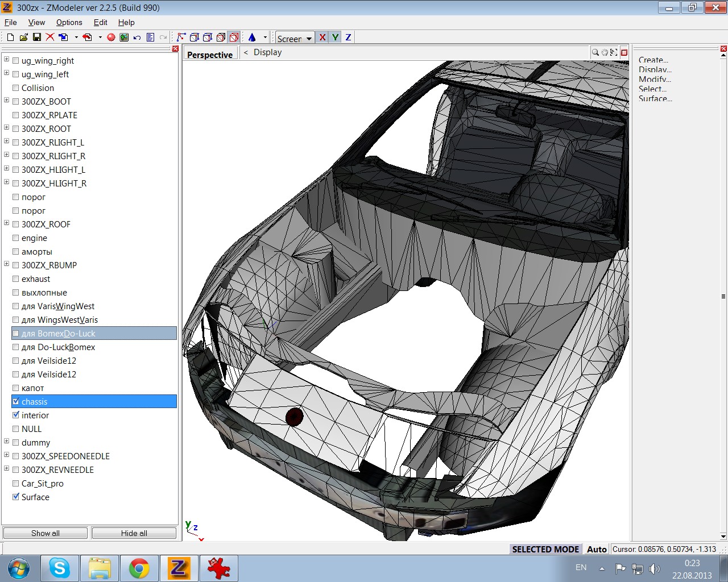Uncheck the interior visibility checkbox
This screenshot has width=728, height=582.
pyautogui.click(x=16, y=415)
